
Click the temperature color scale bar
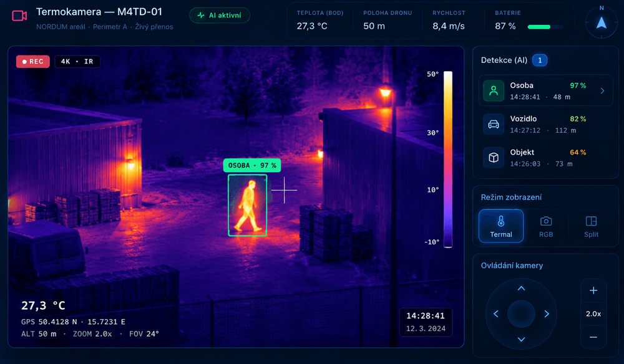pos(448,160)
